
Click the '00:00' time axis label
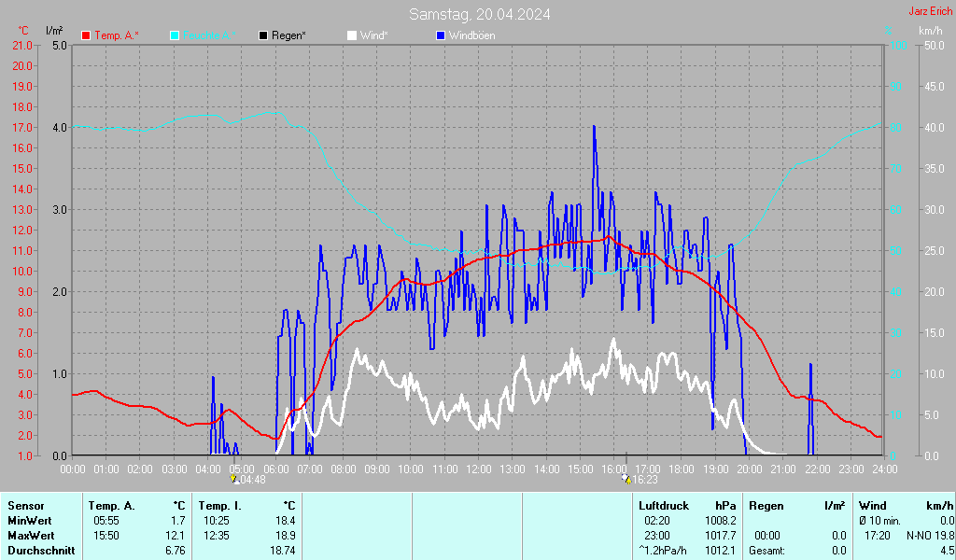click(73, 469)
